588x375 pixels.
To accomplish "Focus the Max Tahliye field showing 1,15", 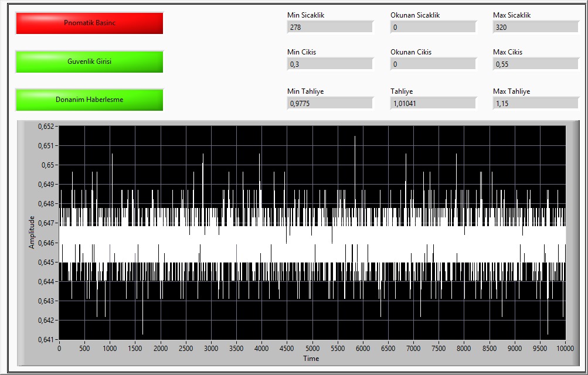I will (535, 103).
